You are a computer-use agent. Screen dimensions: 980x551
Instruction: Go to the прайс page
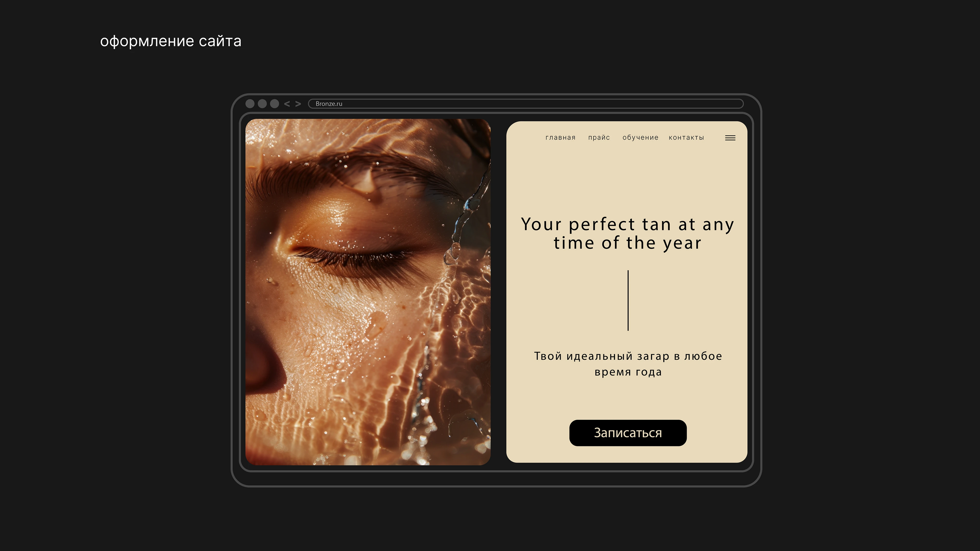tap(599, 138)
